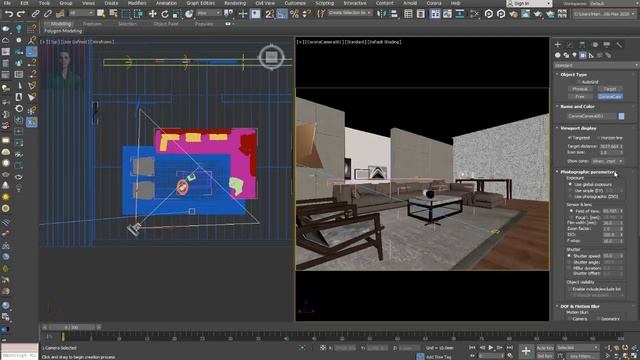The image size is (640, 360).
Task: Switch to the Modeling ribbon tab
Action: (x=61, y=24)
